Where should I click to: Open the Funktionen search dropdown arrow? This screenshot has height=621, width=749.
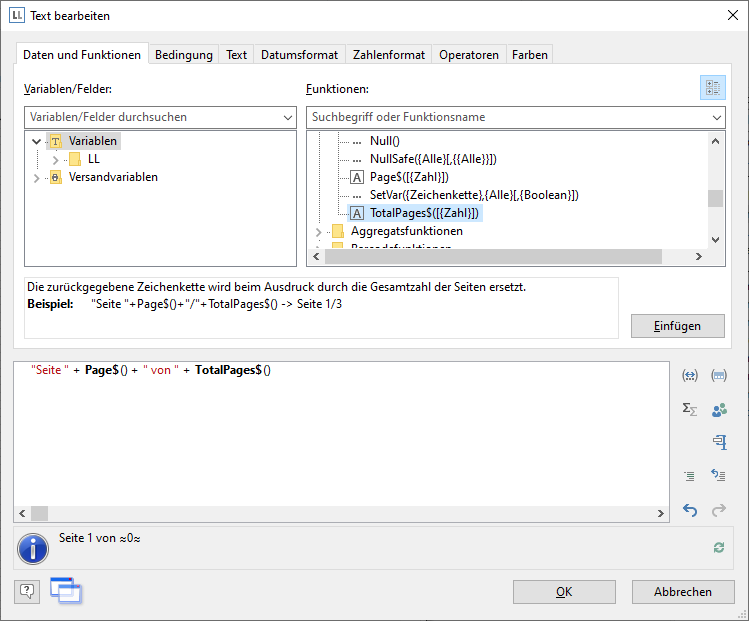tap(716, 118)
